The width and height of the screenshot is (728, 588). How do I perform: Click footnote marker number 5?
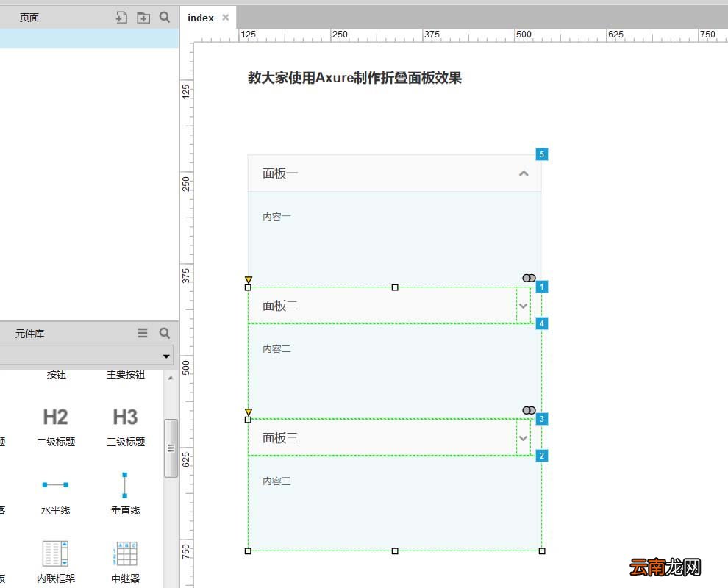click(x=542, y=154)
